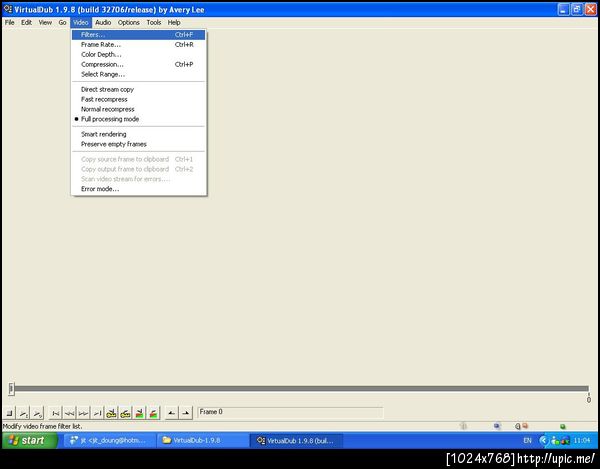Switch to the jit messenger taskbar window
Screen dimensions: 600x469
109,441
